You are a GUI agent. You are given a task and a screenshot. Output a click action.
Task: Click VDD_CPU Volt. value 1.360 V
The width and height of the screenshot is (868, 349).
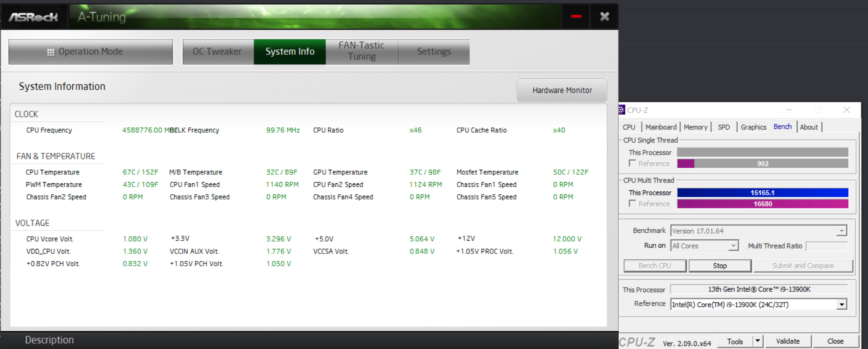[135, 251]
